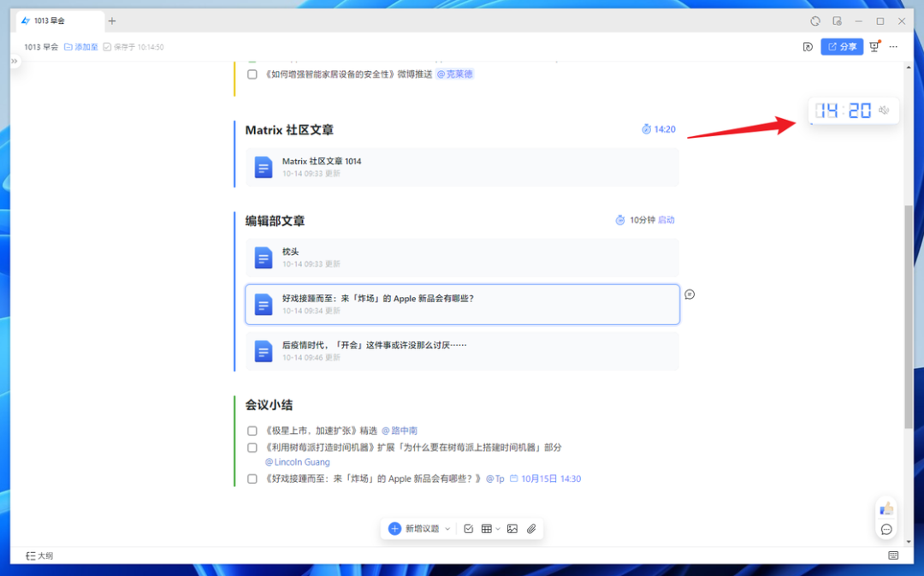Click the @Tp mention
924x576 pixels.
(x=495, y=478)
